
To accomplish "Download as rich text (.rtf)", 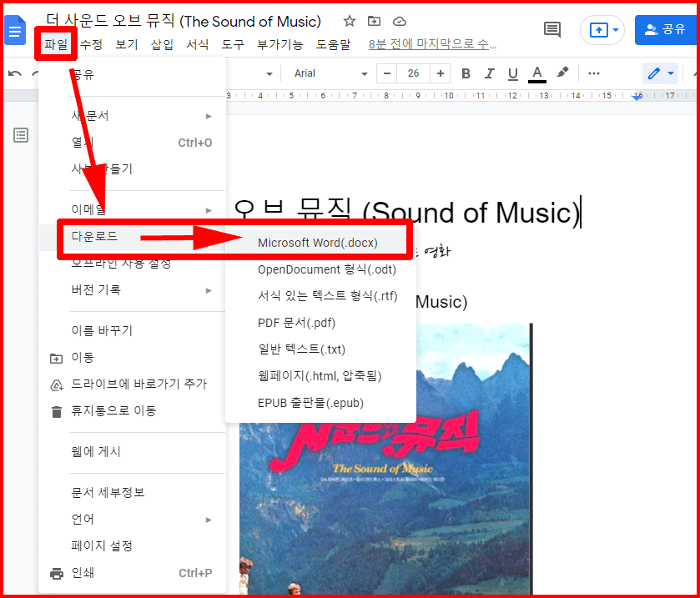I will 320,296.
